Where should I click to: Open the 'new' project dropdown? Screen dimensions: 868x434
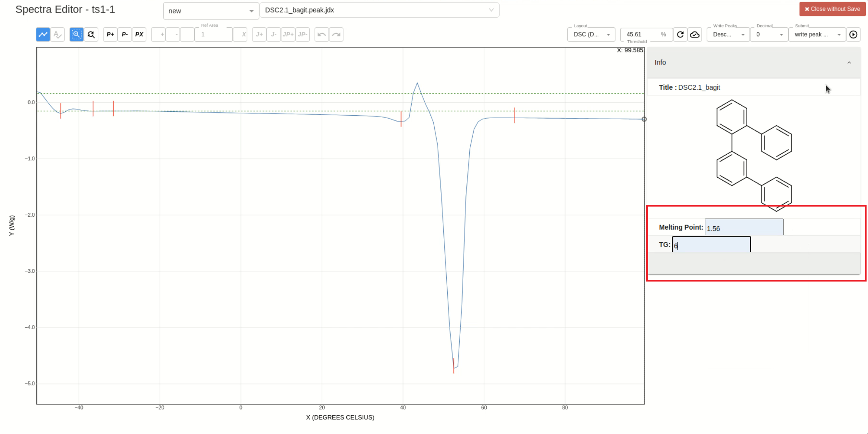[211, 11]
